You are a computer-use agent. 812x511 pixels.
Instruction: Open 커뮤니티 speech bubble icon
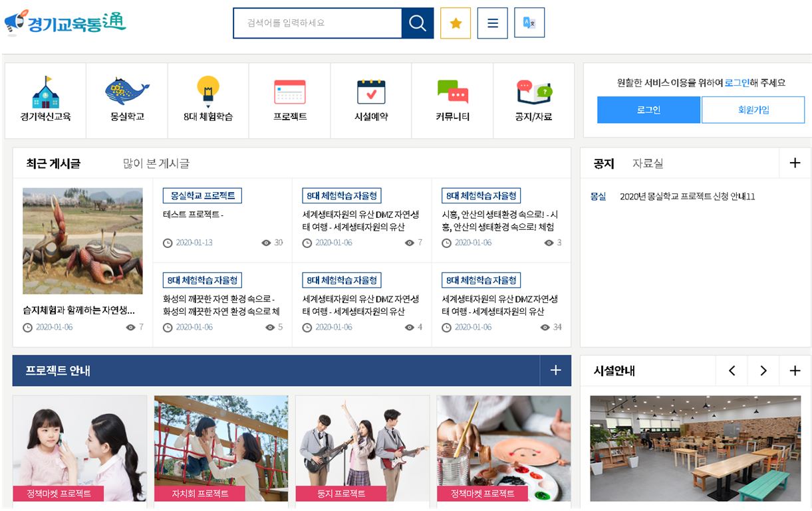point(452,93)
